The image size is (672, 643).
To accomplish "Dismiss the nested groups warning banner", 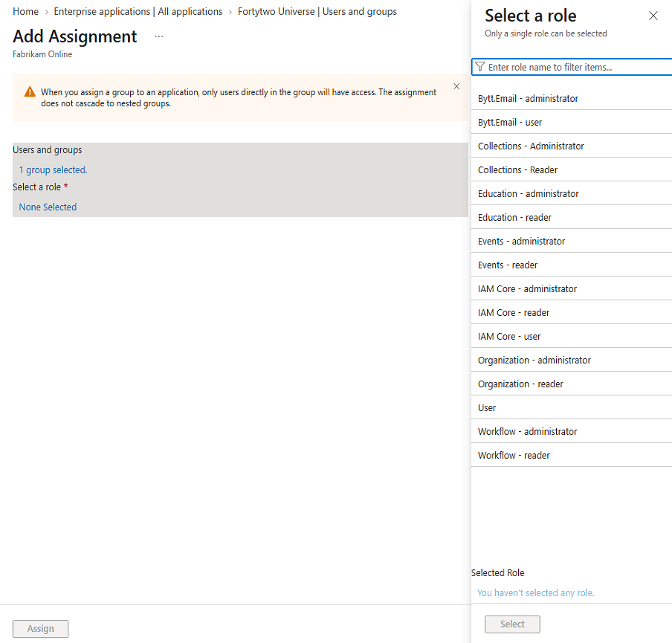I will pyautogui.click(x=456, y=86).
